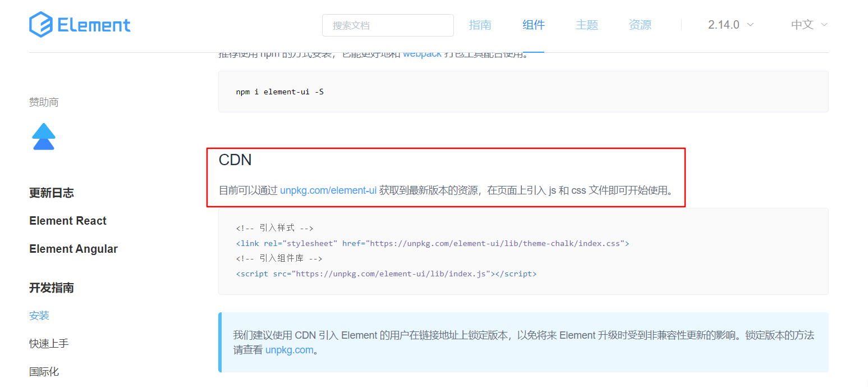This screenshot has height=387, width=868.
Task: Select the 安装 sidebar item
Action: 39,315
